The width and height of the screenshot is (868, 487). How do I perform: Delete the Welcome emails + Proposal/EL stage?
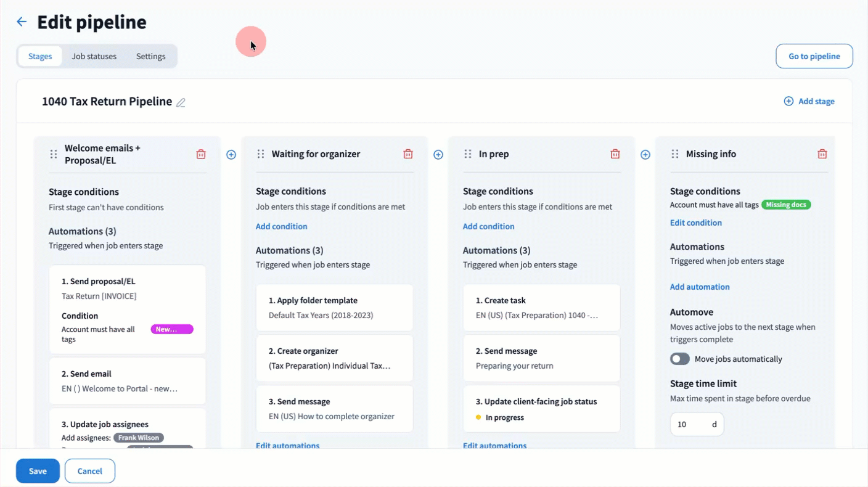pos(201,154)
